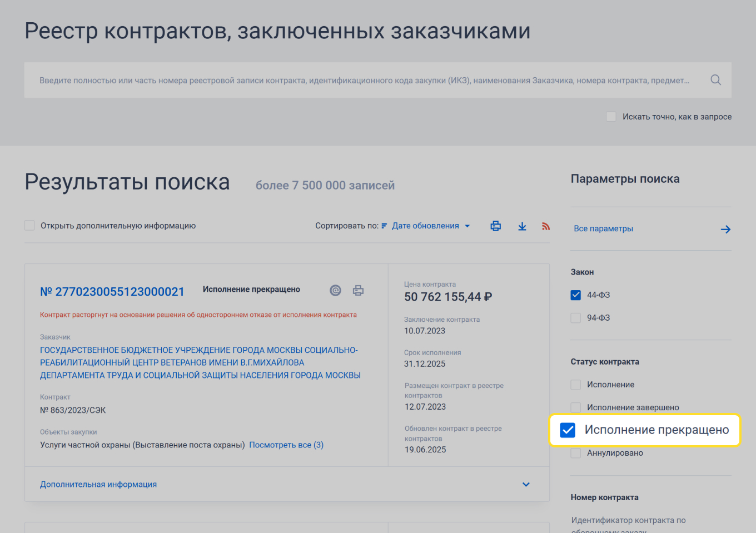Open the RSS feed icon

pos(545,226)
